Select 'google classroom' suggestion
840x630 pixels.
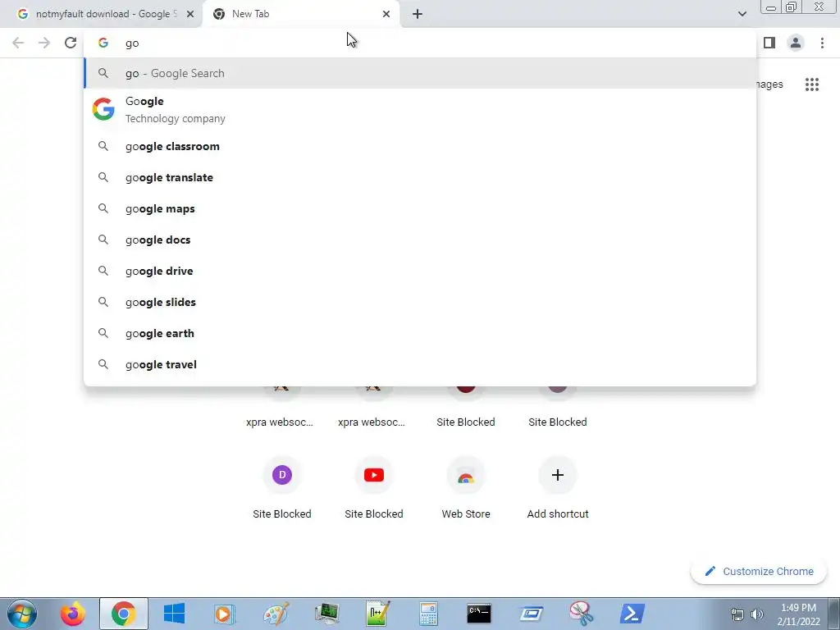[x=420, y=146]
